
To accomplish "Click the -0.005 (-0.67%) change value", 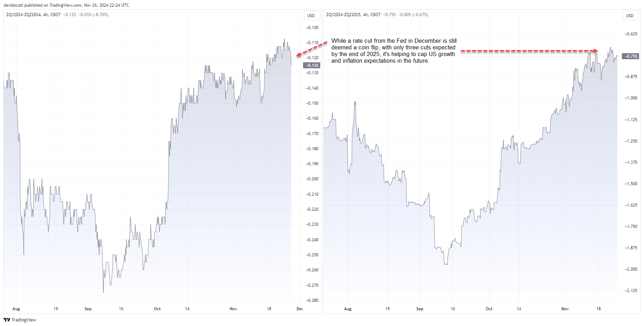I will click(x=413, y=15).
